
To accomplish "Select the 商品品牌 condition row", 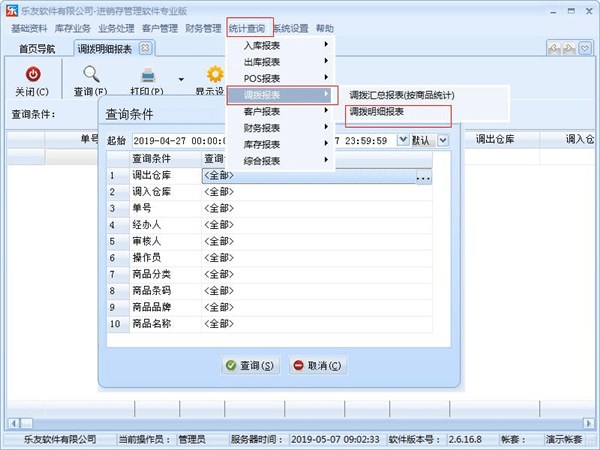I will coord(270,307).
